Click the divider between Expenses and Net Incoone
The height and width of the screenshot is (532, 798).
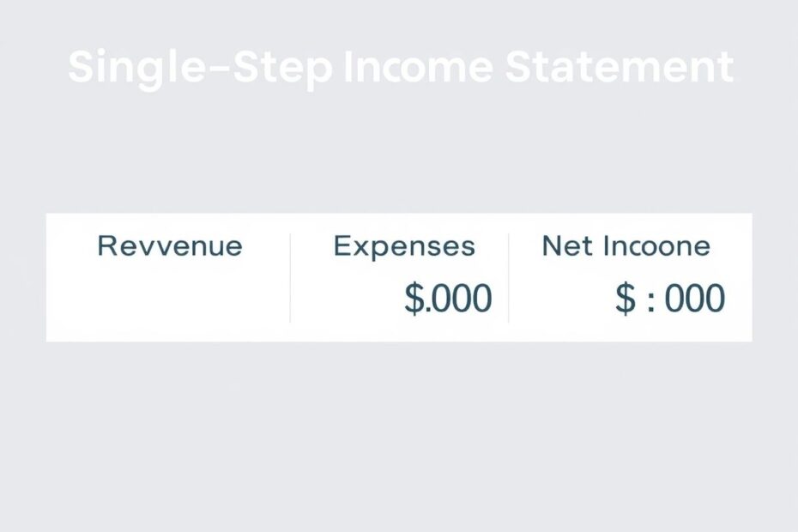[509, 278]
